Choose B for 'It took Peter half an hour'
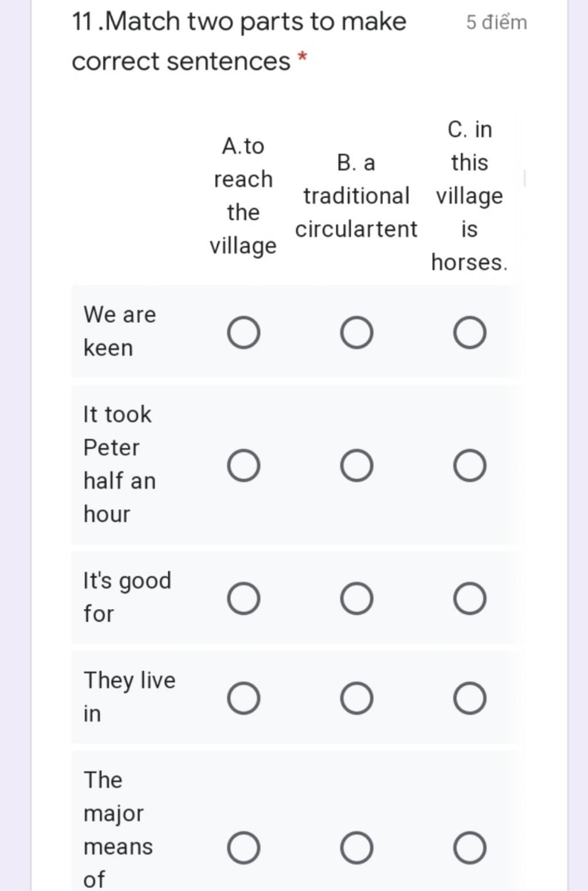Image resolution: width=588 pixels, height=891 pixels. click(x=357, y=465)
